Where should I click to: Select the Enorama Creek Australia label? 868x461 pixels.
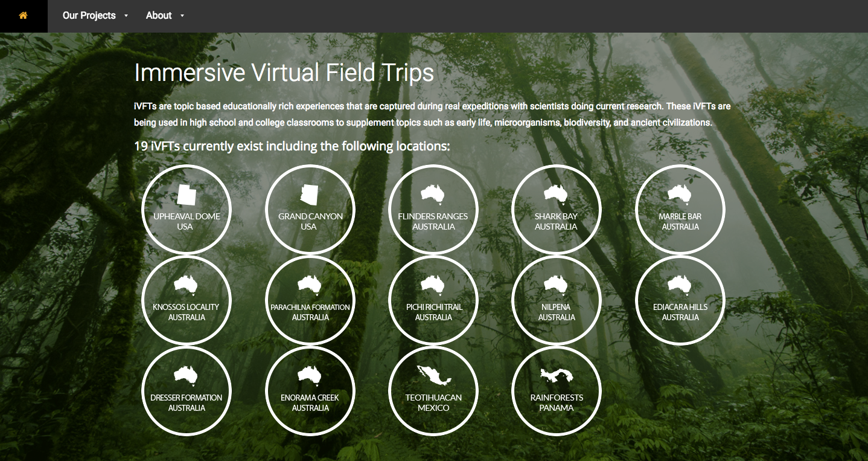click(x=310, y=403)
